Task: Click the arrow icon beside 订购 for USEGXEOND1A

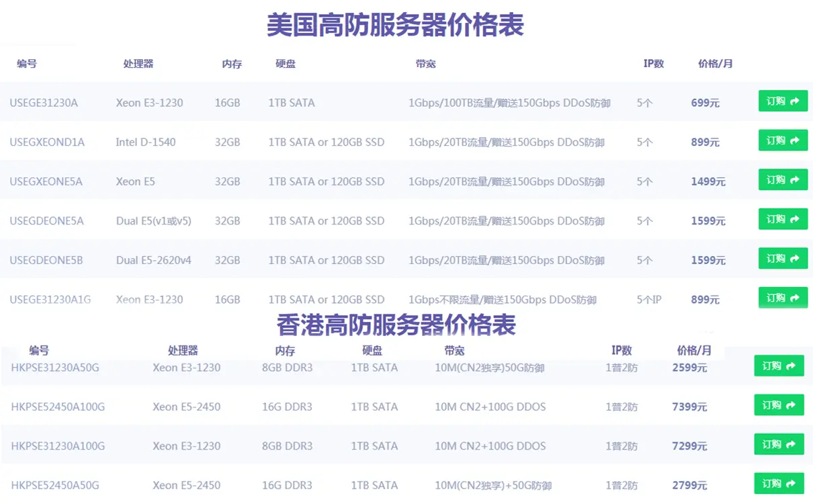Action: (x=796, y=140)
